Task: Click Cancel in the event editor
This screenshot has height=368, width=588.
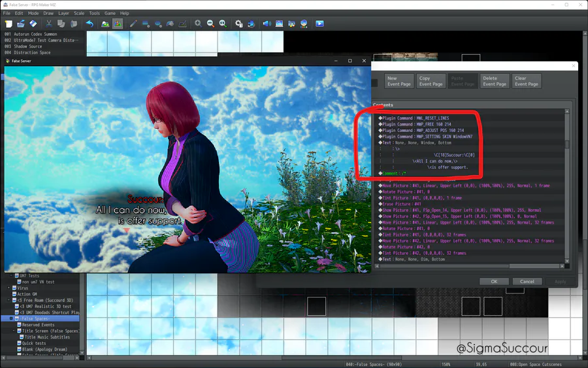Action: point(527,281)
